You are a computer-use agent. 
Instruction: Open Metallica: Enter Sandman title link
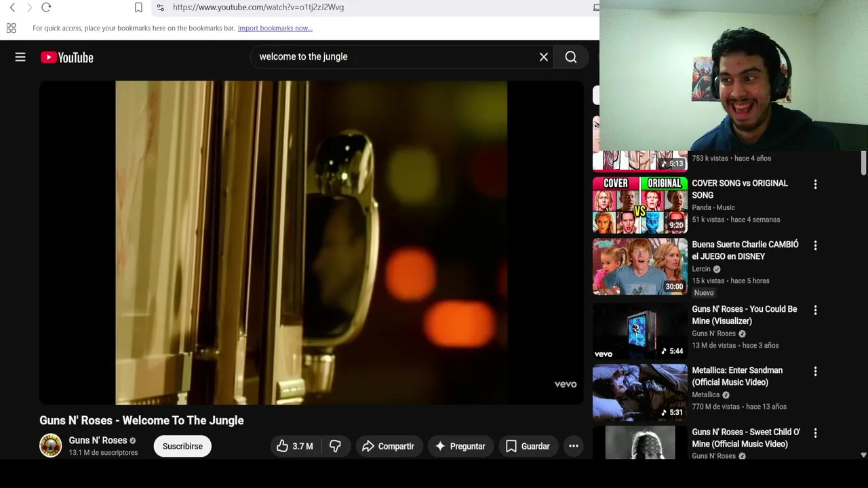[x=737, y=376]
